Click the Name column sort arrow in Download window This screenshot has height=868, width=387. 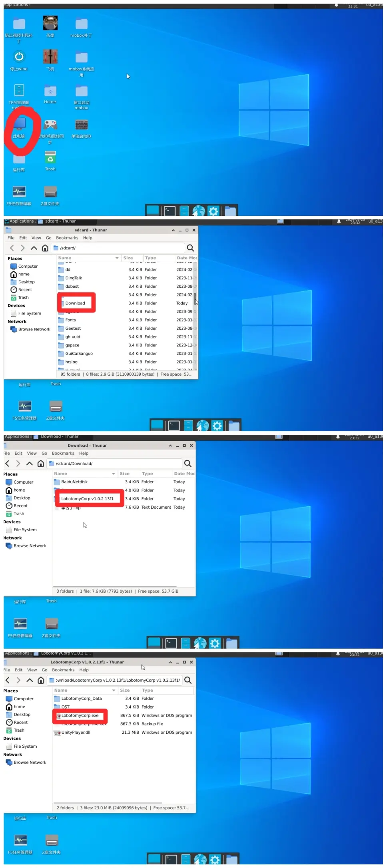pos(114,474)
